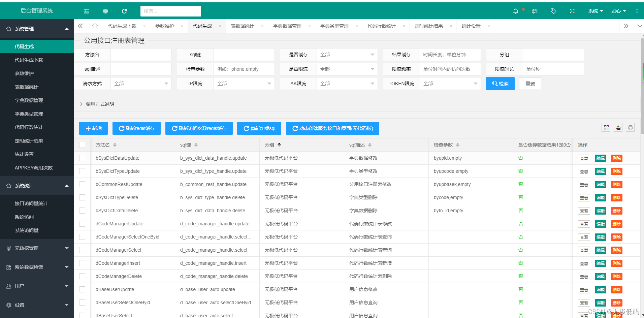Open column filter grid icon
Screen dimensions: 644x318
(606, 128)
